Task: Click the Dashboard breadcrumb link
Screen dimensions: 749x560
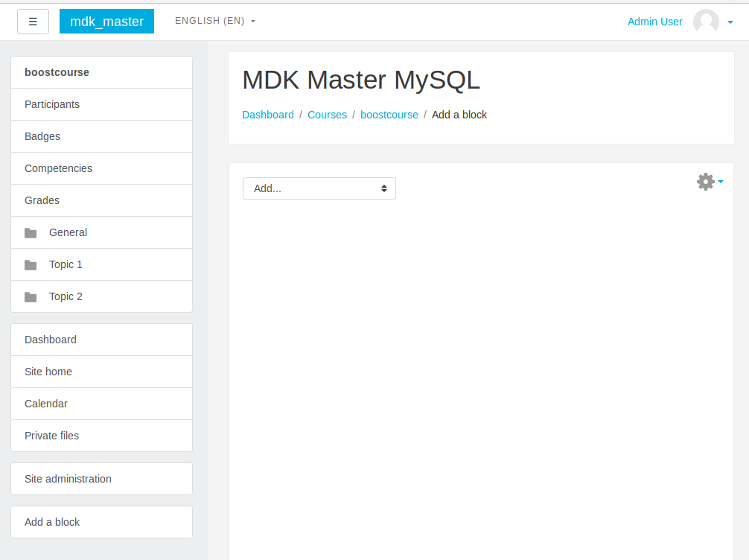Action: [268, 115]
